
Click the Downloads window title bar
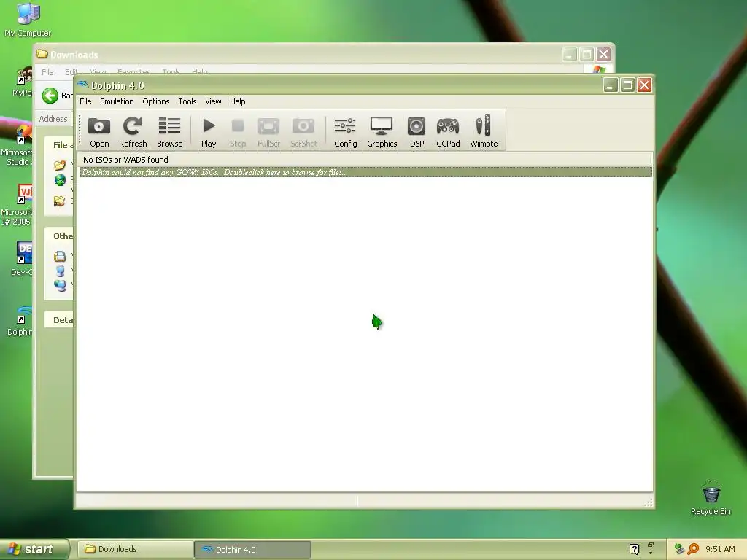[x=324, y=55]
